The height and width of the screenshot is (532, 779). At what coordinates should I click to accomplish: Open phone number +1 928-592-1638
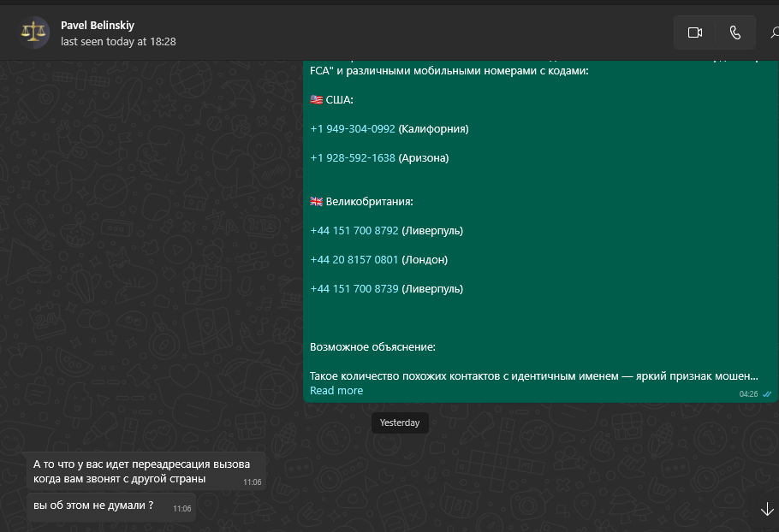353,158
